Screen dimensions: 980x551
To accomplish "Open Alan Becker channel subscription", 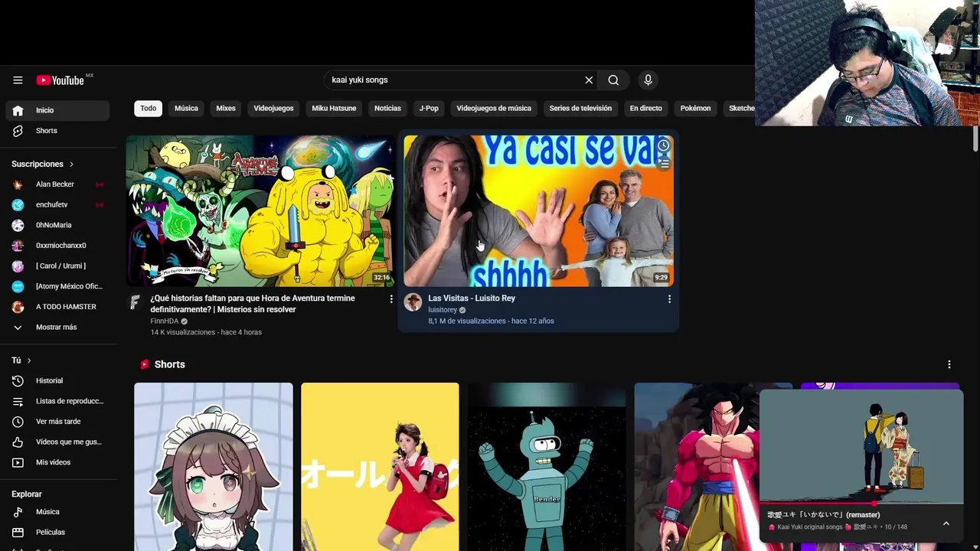I will (x=58, y=184).
